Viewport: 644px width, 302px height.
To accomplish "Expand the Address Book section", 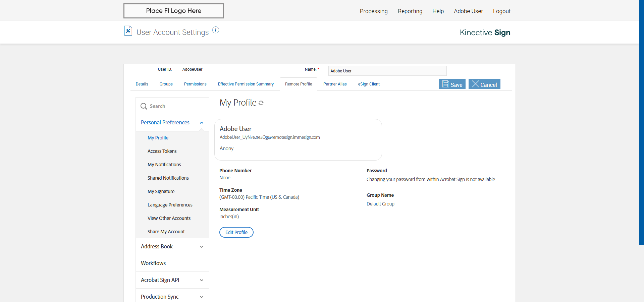I will click(202, 247).
